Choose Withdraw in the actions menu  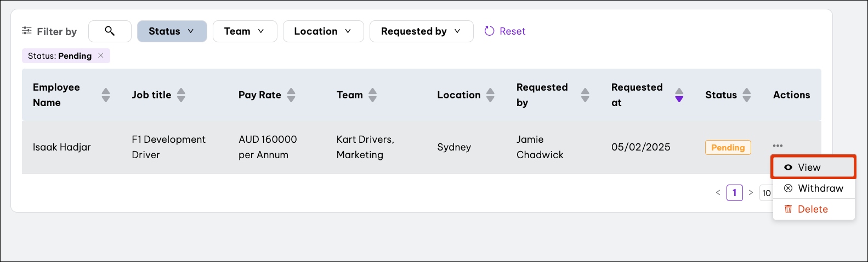[813, 188]
